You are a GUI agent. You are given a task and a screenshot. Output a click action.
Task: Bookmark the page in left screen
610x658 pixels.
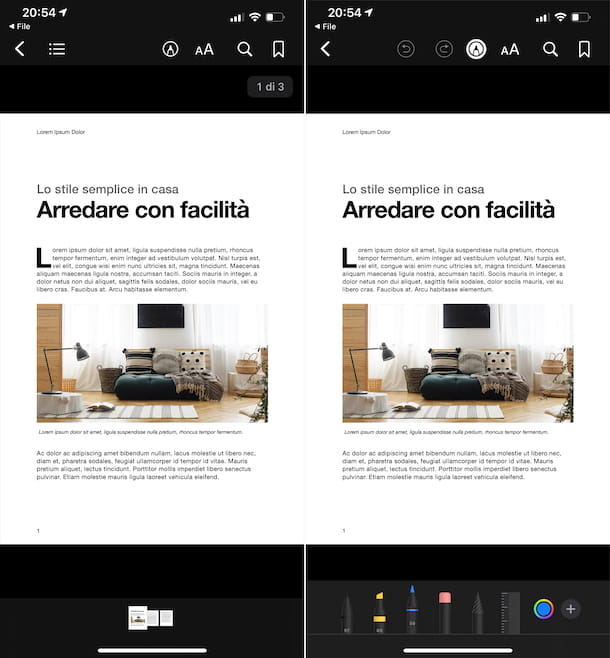point(278,49)
